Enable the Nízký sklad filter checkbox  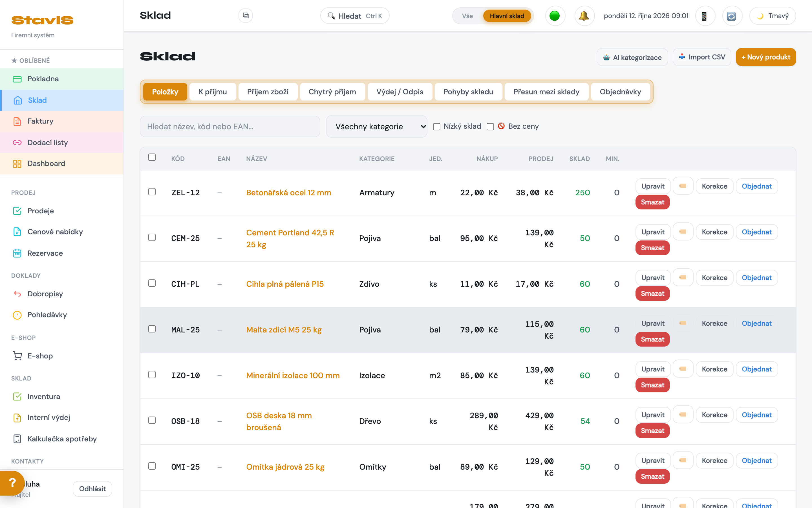tap(436, 127)
